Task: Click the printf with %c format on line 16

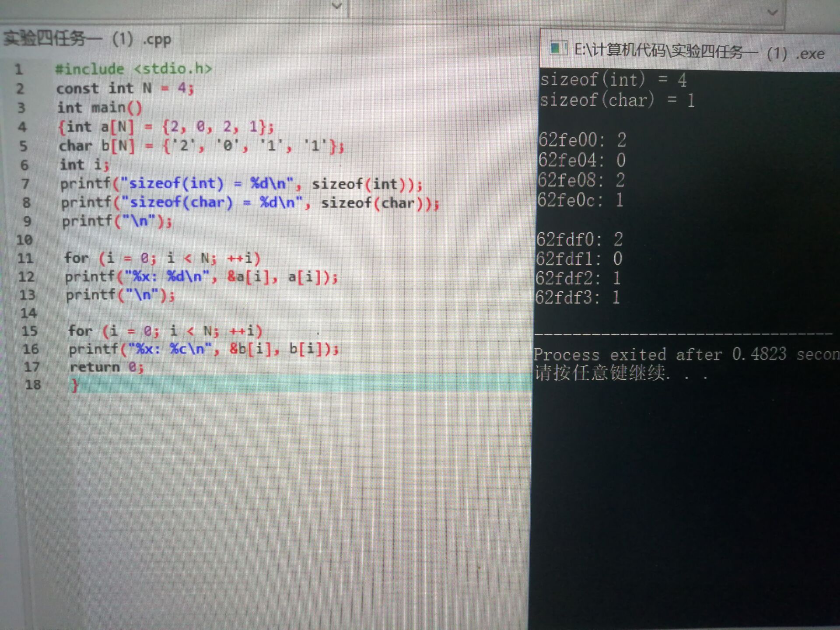Action: [203, 349]
